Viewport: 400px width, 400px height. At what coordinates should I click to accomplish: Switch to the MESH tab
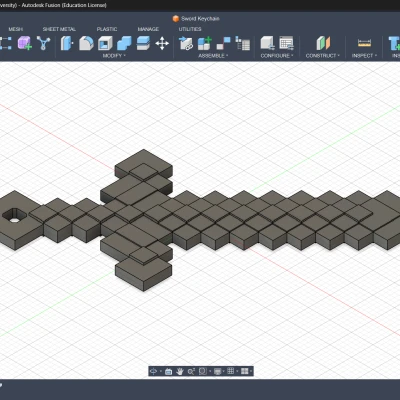(x=16, y=29)
